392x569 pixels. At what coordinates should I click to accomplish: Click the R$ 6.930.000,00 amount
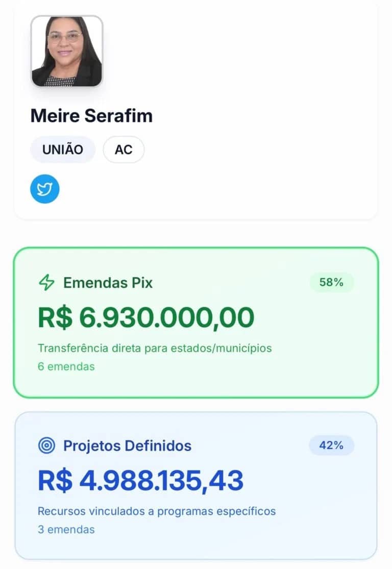[x=146, y=317]
